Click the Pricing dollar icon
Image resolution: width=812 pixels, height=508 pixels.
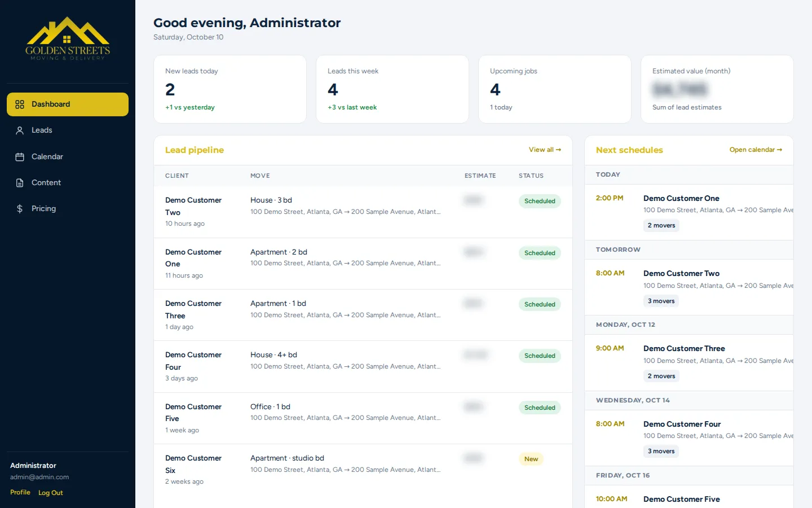(x=20, y=209)
